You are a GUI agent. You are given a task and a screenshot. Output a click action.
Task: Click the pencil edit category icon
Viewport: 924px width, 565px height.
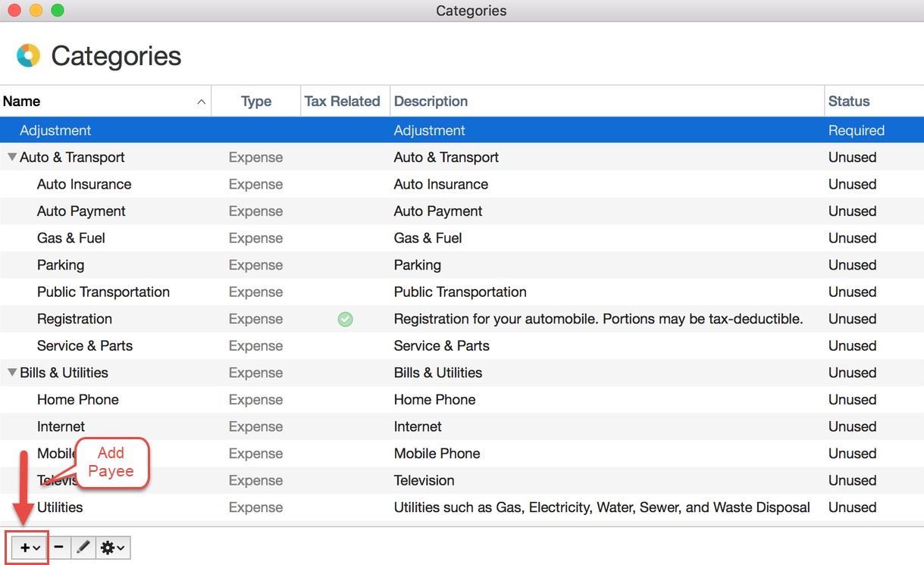(x=83, y=548)
